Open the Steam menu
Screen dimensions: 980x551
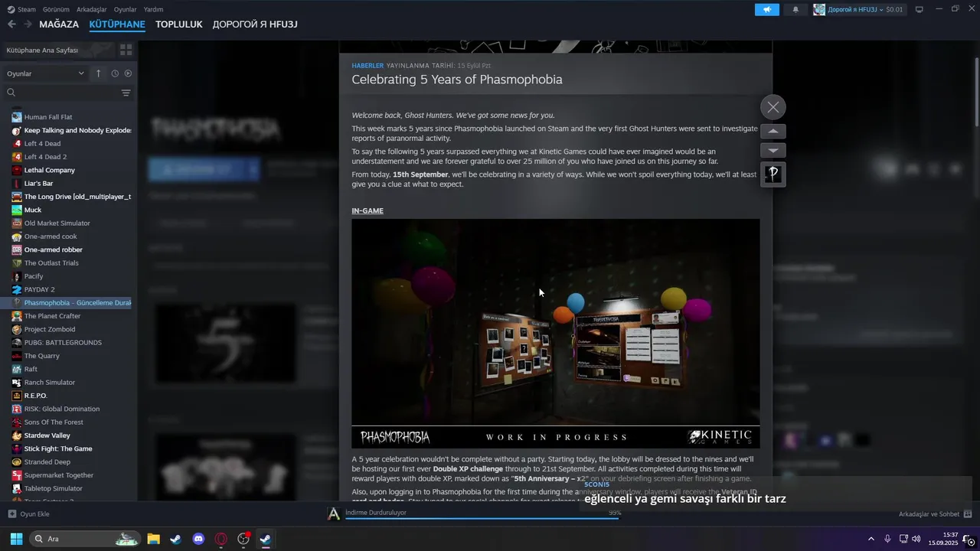22,9
